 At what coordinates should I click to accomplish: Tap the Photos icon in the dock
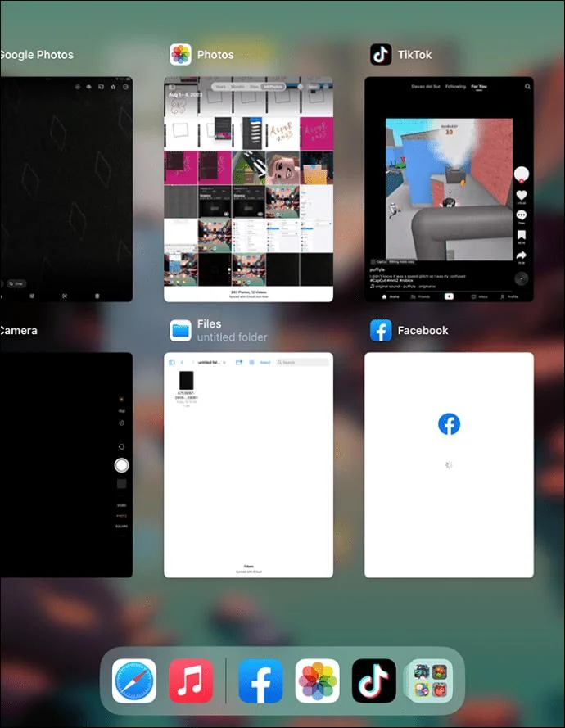click(x=317, y=681)
